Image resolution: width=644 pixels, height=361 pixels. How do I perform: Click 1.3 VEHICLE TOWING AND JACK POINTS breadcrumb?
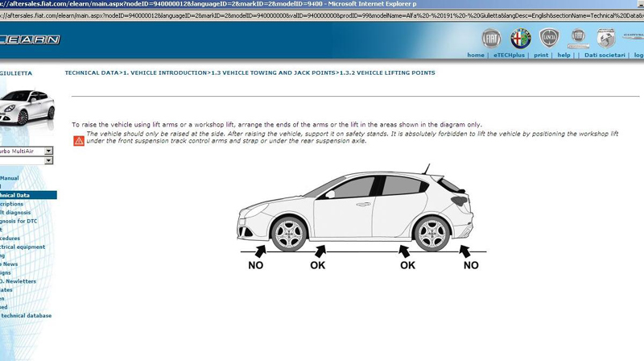[x=273, y=73]
